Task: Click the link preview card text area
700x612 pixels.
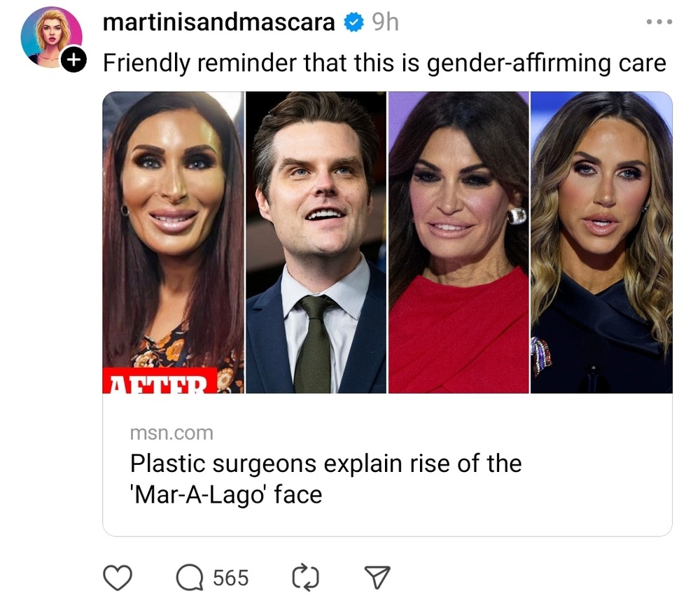Action: coord(388,464)
